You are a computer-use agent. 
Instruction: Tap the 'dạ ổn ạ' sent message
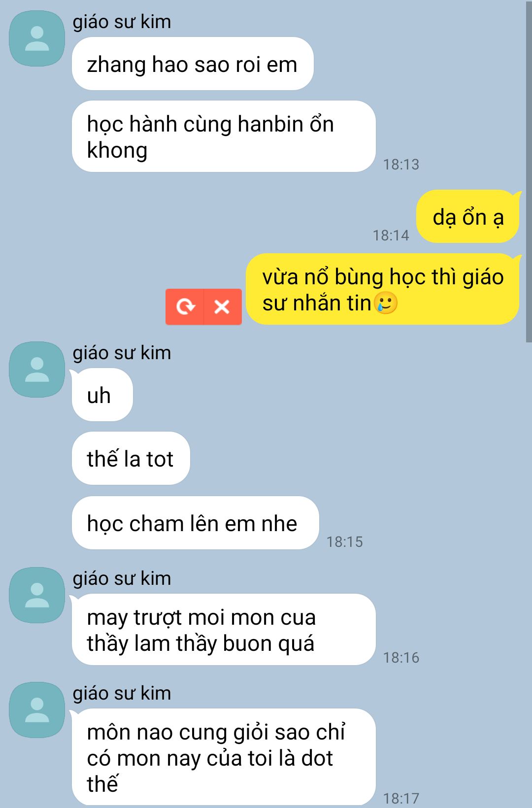pyautogui.click(x=468, y=216)
